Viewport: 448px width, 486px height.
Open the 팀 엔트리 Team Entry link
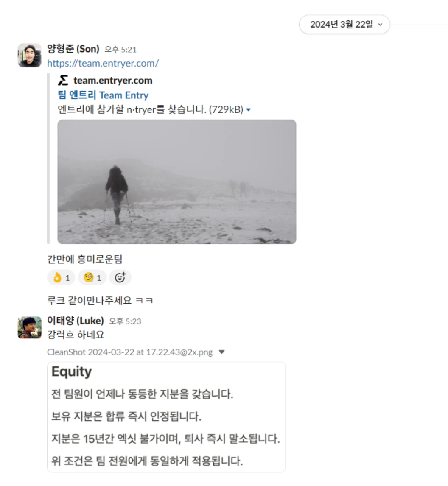tap(103, 95)
